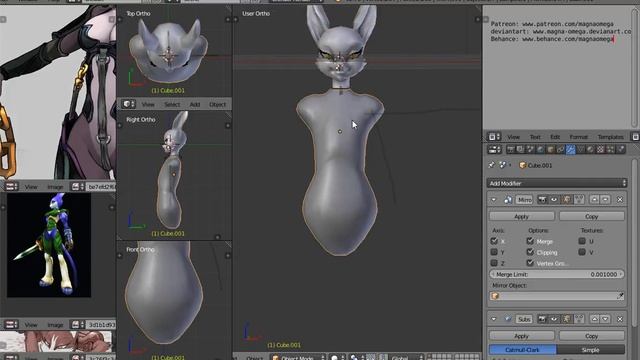Open the Add menu in small 3D view

click(x=195, y=104)
